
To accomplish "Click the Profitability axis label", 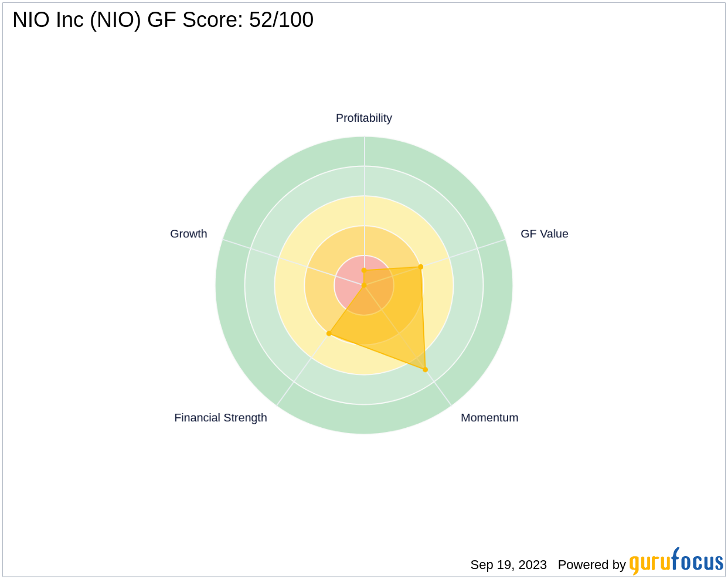I will (363, 118).
